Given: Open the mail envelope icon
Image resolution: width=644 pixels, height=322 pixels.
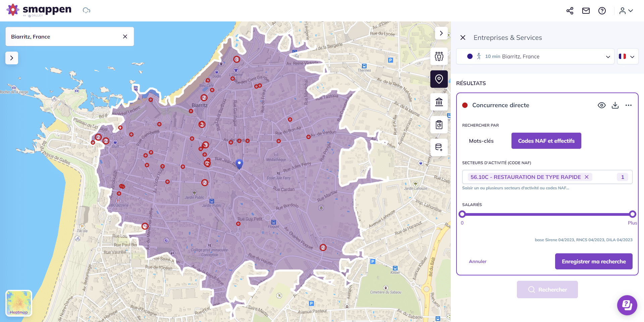Looking at the screenshot, I should point(586,11).
